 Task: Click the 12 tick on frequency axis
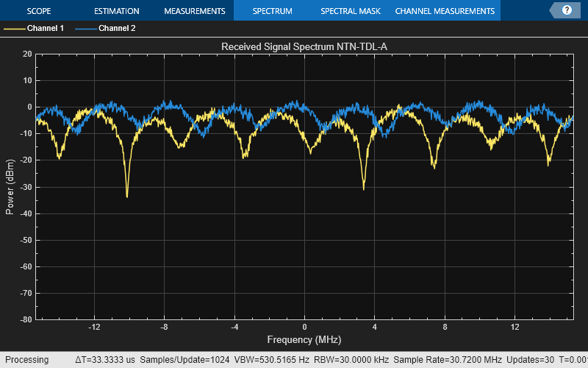coord(515,327)
